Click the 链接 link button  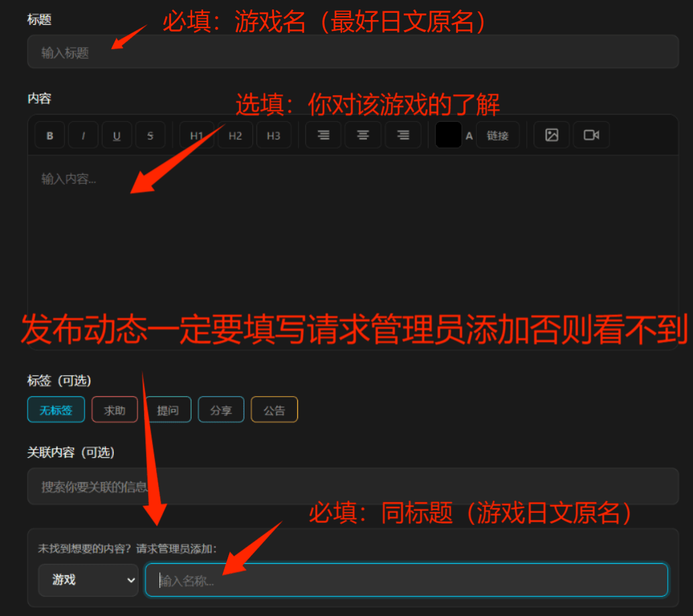(497, 135)
